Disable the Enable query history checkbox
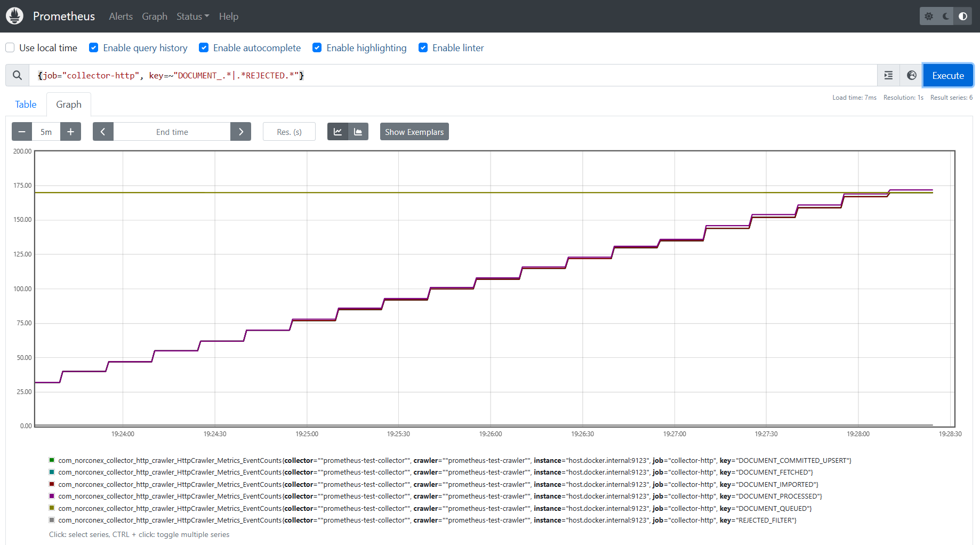 (x=93, y=47)
